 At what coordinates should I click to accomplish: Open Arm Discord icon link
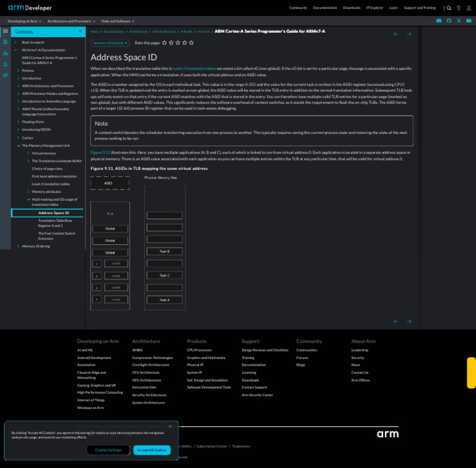[439, 21]
